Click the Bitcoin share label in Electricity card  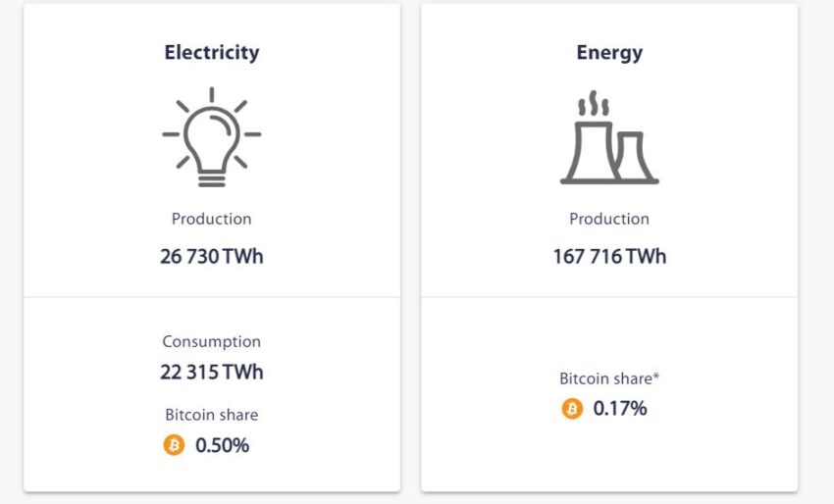coord(212,415)
